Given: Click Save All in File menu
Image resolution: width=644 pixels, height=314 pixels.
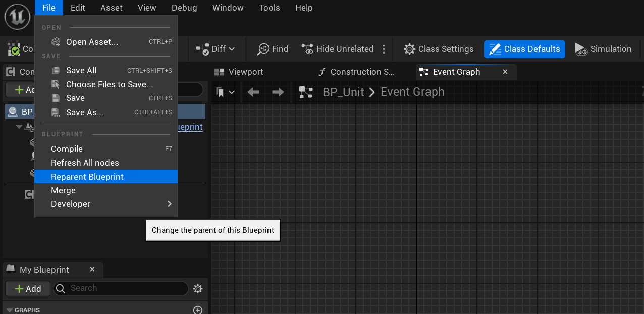Looking at the screenshot, I should coord(106,70).
